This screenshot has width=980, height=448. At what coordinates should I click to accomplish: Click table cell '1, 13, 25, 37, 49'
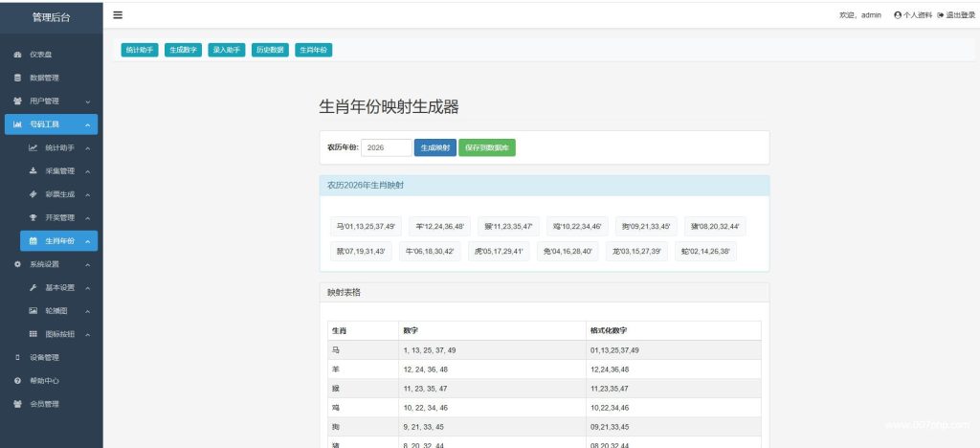pyautogui.click(x=493, y=350)
